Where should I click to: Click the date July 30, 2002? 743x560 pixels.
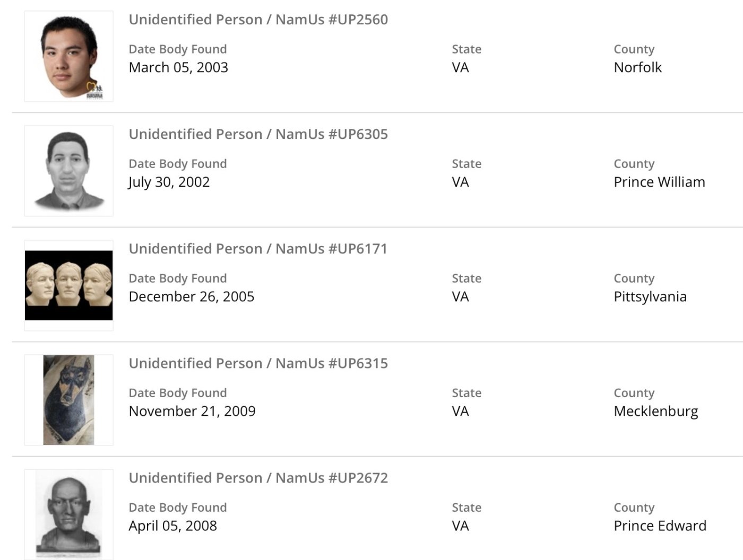[x=169, y=182]
